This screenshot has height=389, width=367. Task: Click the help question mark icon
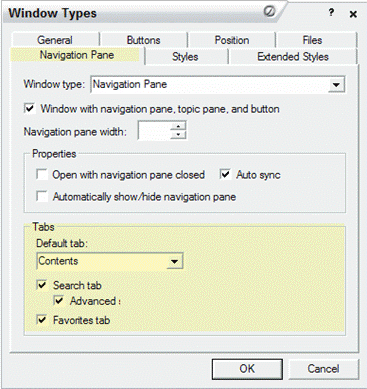(331, 13)
